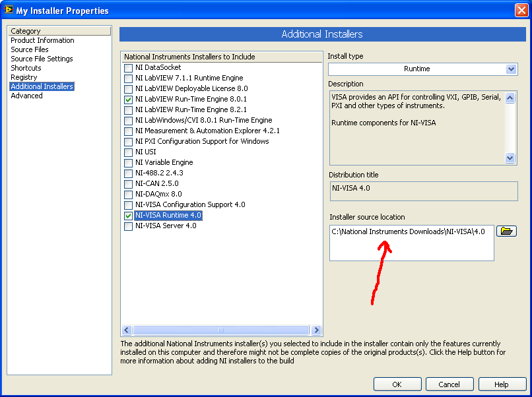
Task: Select the NI-DAQmx 8.0 list label
Action: pyautogui.click(x=158, y=195)
